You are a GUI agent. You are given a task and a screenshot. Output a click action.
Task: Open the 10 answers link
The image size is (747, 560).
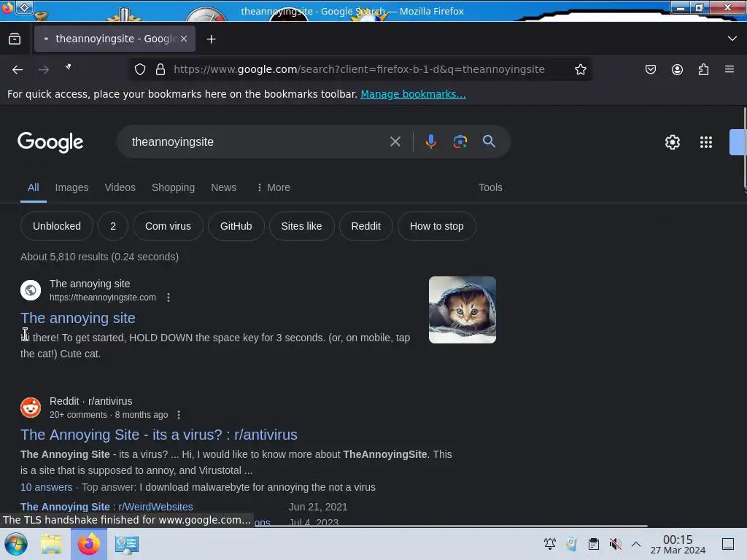46,487
